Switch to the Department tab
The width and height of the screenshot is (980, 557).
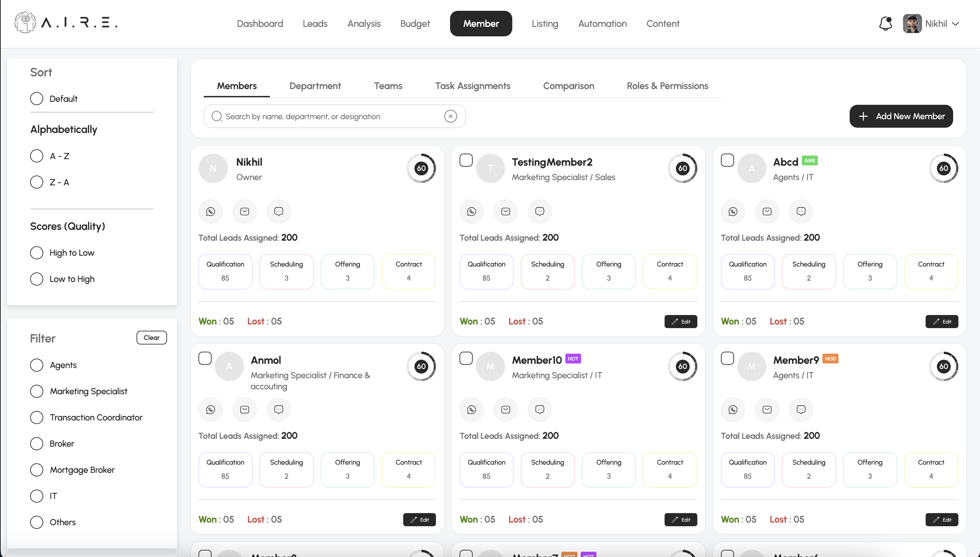(315, 86)
